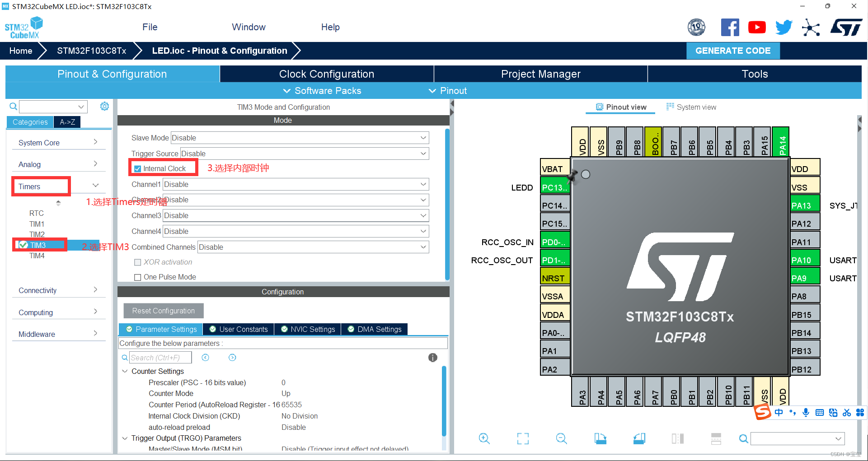Open the Channel1 dropdown
The image size is (868, 461).
click(x=296, y=184)
